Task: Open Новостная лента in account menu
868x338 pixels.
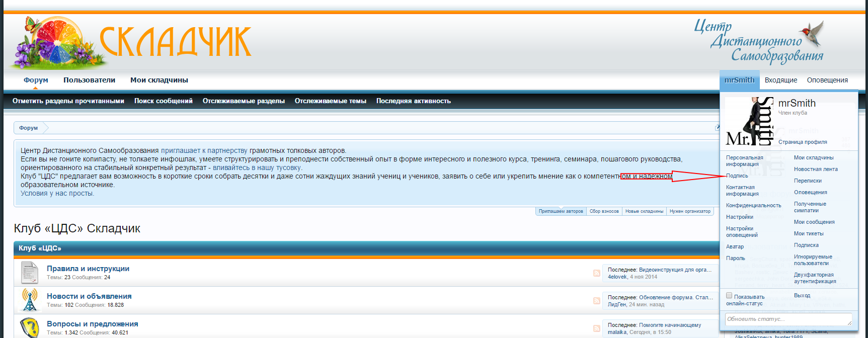Action: click(x=816, y=170)
